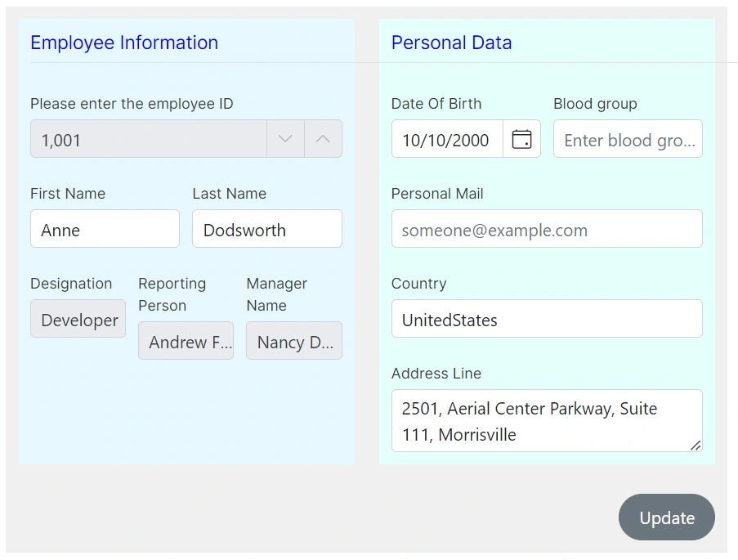The height and width of the screenshot is (560, 738).
Task: Decrease employee ID with down arrow
Action: tap(285, 139)
